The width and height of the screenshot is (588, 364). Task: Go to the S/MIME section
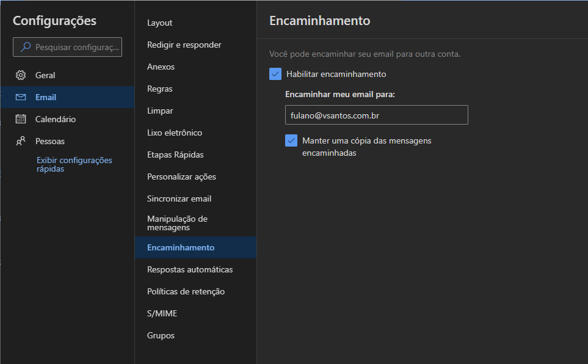pos(162,313)
